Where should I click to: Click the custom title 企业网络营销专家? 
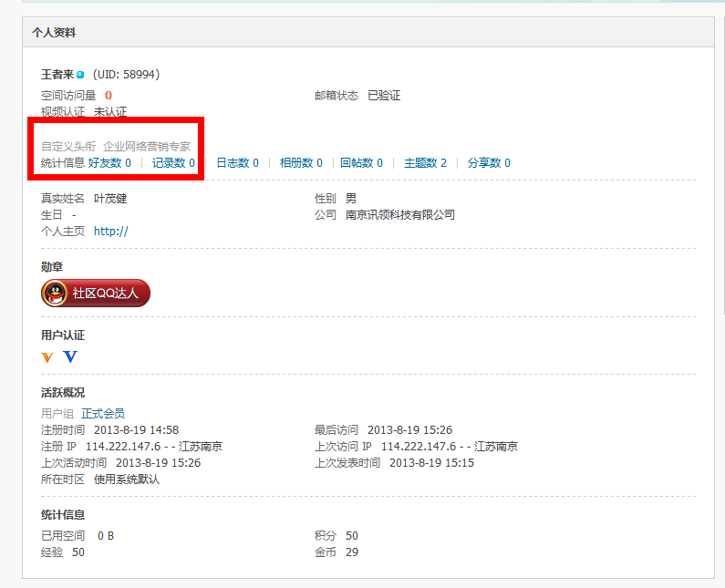147,147
